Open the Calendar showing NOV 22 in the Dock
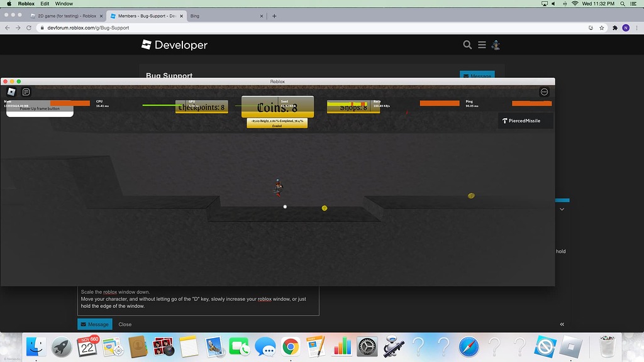This screenshot has width=644, height=362. 87,346
